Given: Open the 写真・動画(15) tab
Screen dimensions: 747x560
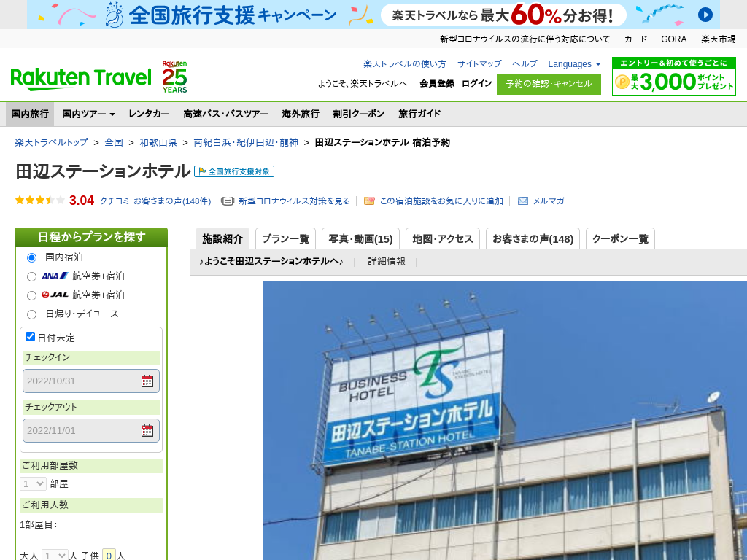Looking at the screenshot, I should [360, 238].
